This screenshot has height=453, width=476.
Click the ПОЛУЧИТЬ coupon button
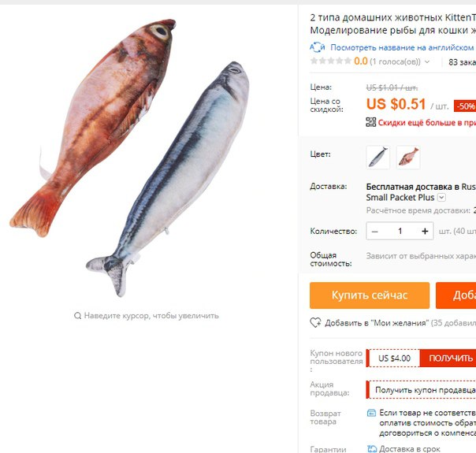(448, 358)
